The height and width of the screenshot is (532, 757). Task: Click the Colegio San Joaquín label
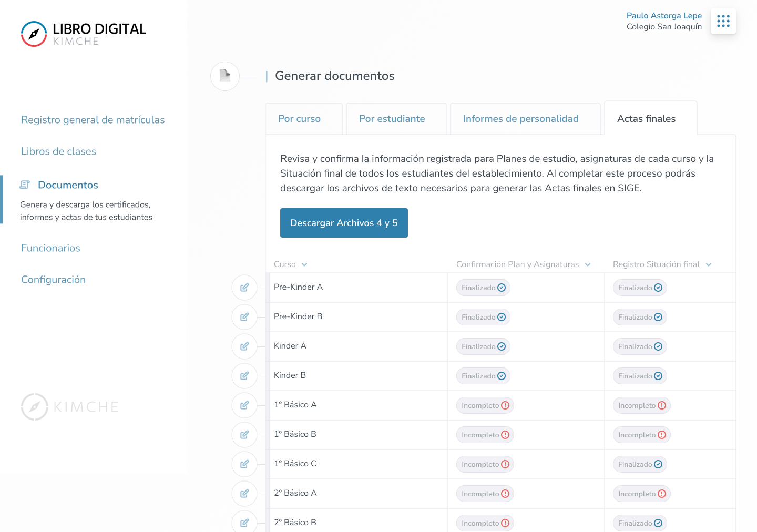pyautogui.click(x=664, y=27)
